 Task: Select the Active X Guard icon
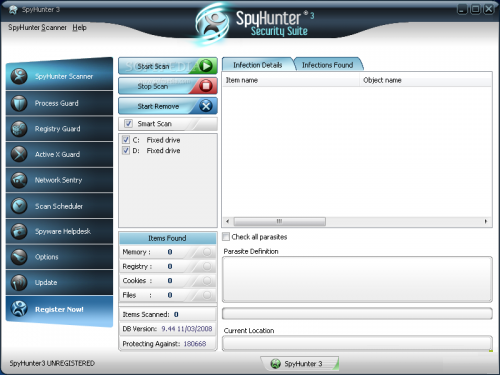click(x=19, y=154)
